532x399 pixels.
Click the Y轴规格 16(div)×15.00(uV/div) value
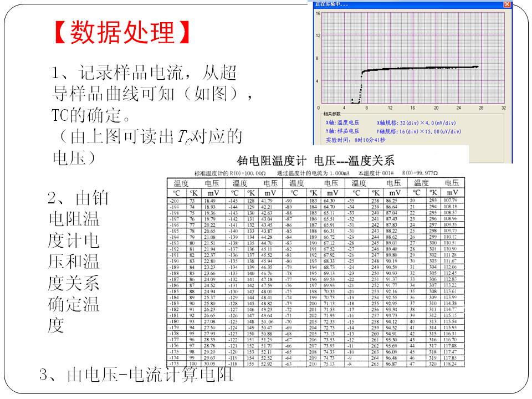click(419, 131)
